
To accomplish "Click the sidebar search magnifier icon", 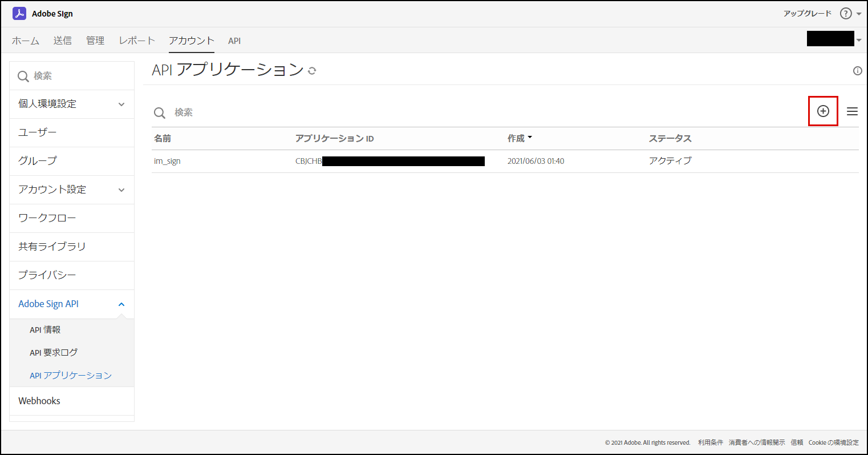I will coord(23,76).
